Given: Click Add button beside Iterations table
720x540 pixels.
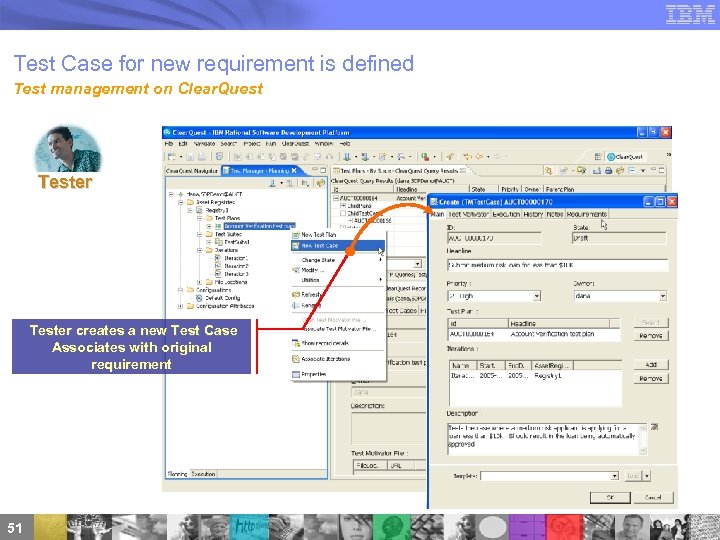Looking at the screenshot, I should coord(650,365).
